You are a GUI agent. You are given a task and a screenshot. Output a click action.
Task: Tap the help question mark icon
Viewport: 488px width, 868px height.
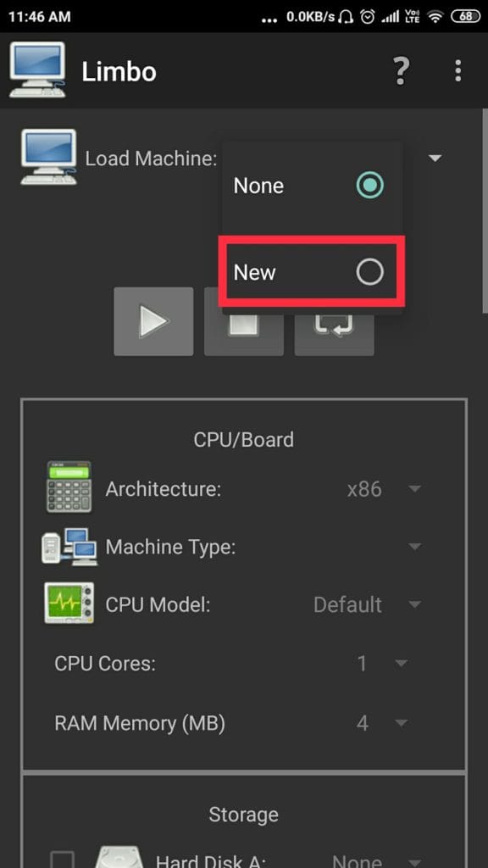[x=401, y=71]
